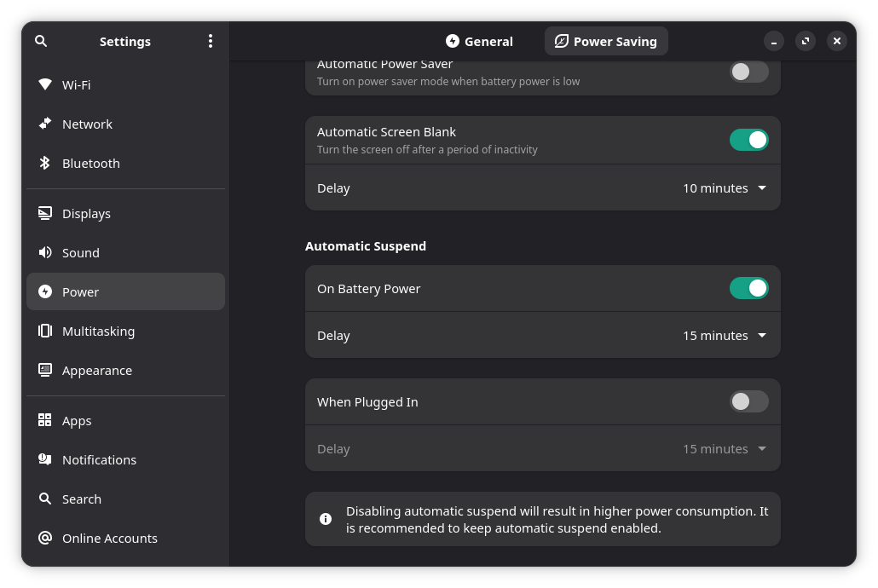The image size is (878, 588).
Task: Click the Sound speaker icon
Action: point(45,252)
